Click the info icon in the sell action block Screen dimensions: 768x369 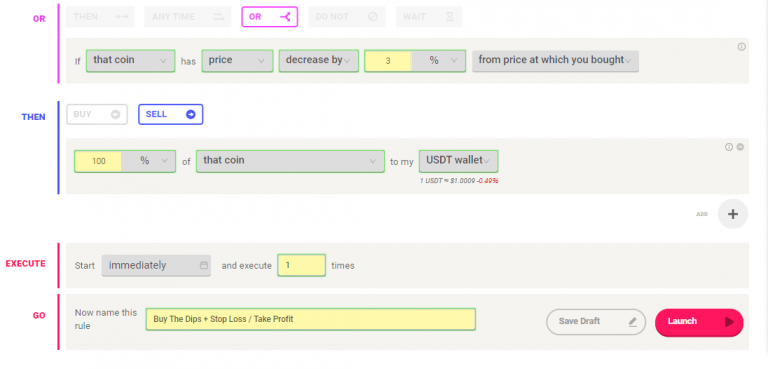[729, 147]
